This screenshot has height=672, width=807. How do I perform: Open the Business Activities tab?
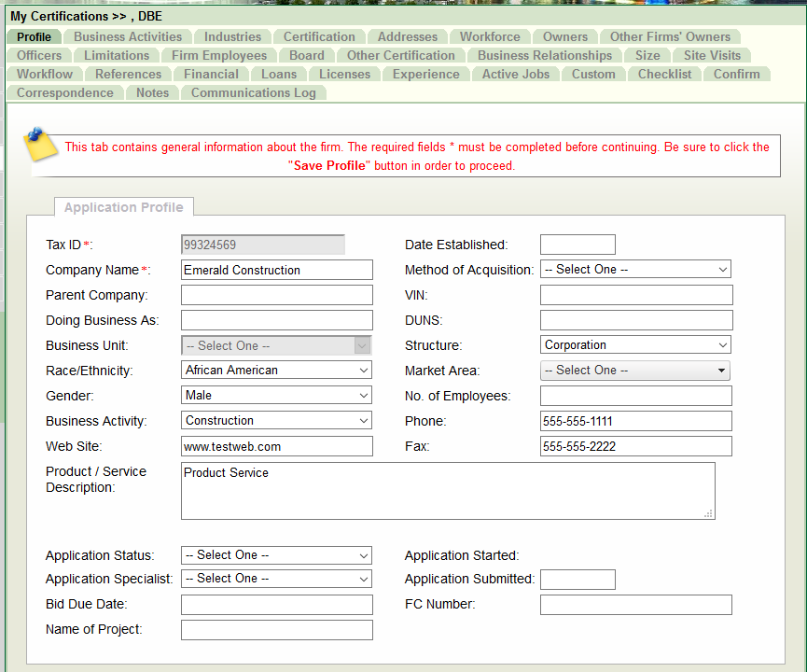click(128, 37)
